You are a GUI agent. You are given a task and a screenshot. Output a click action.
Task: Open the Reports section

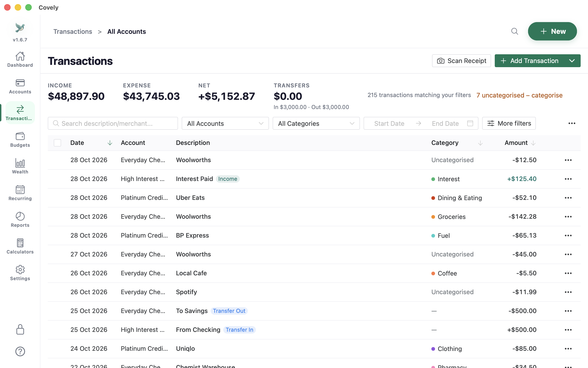pos(20,219)
